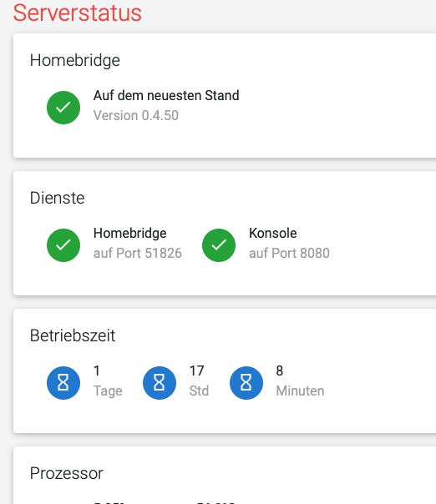This screenshot has height=504, width=436.
Task: Select the Konsole service label
Action: (273, 233)
